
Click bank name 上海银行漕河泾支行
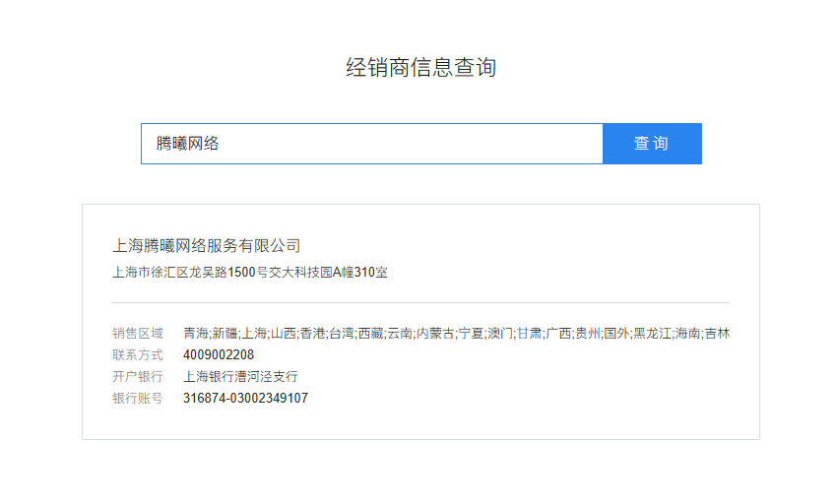[x=240, y=377]
